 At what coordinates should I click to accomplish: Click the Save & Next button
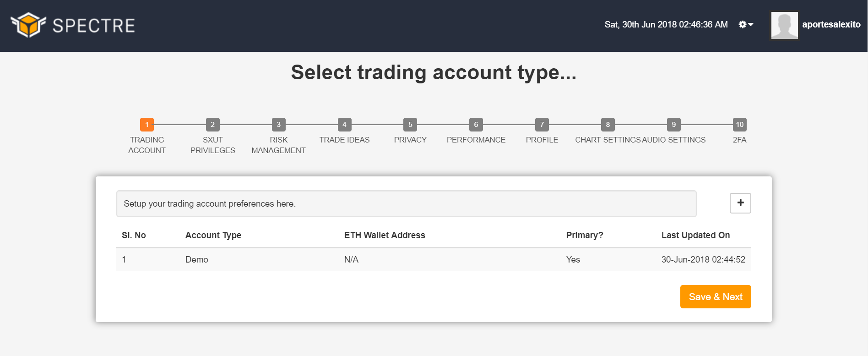[x=716, y=296]
